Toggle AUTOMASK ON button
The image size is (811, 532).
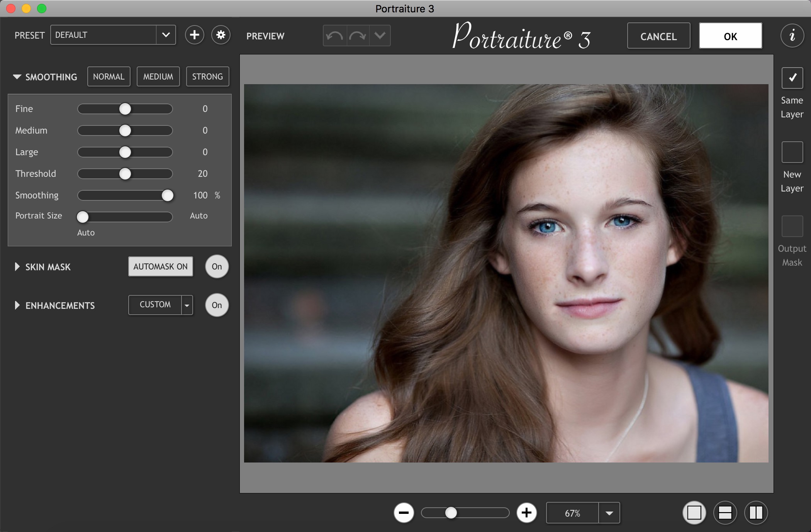point(160,266)
